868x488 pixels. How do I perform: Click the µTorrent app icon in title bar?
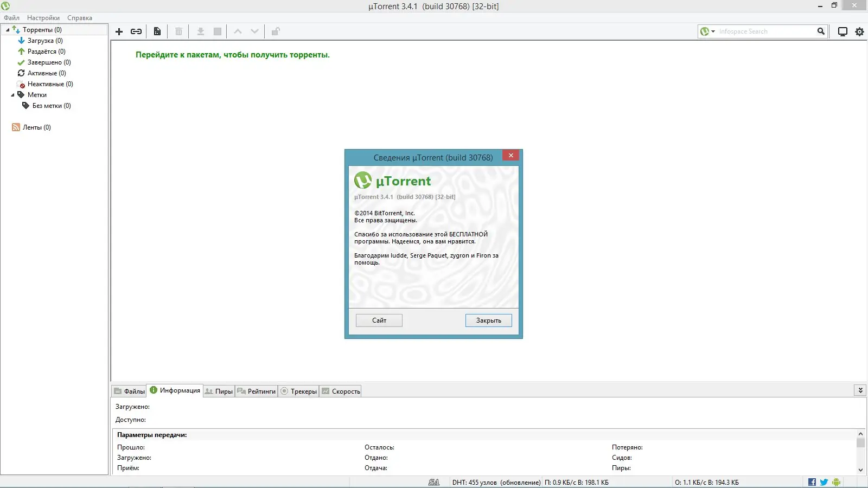coord(5,6)
